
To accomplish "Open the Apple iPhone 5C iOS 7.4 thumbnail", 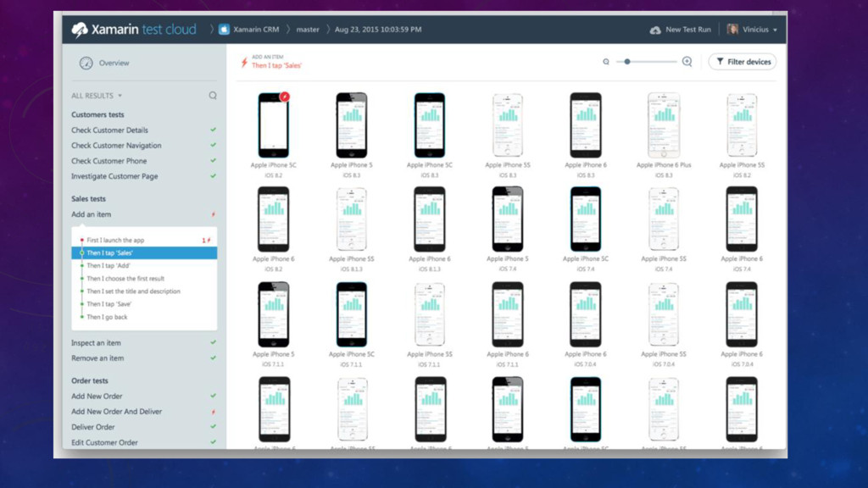I will point(586,219).
